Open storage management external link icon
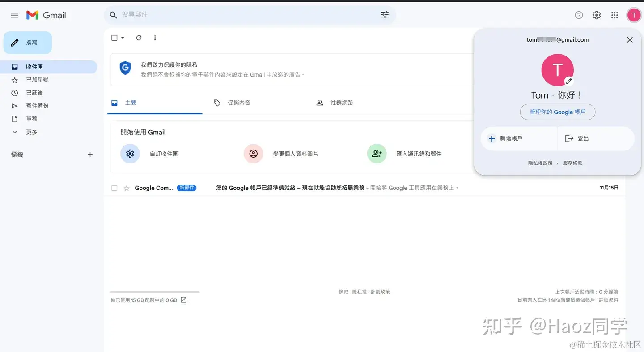This screenshot has width=644, height=352. pos(183,300)
